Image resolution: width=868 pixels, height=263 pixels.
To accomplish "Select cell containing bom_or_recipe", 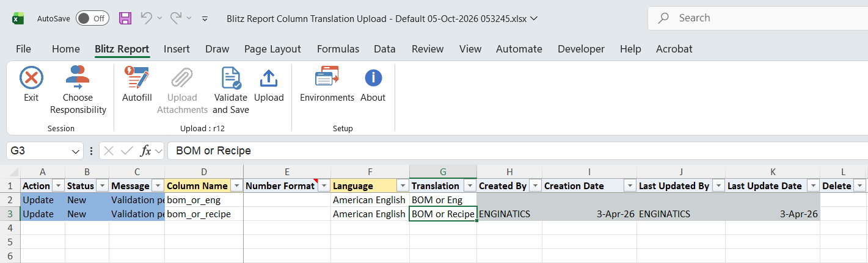I will point(204,214).
